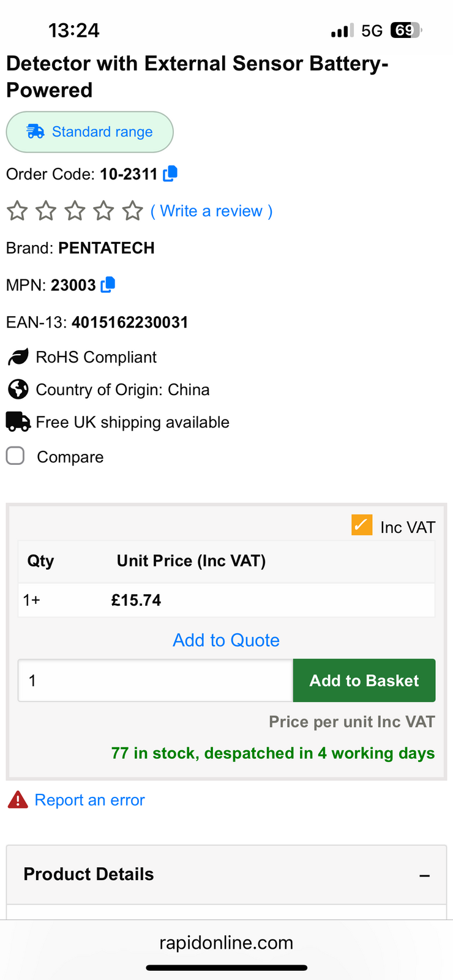Screen dimensions: 453x980
Task: Copy the MPN 23003 number
Action: [108, 285]
